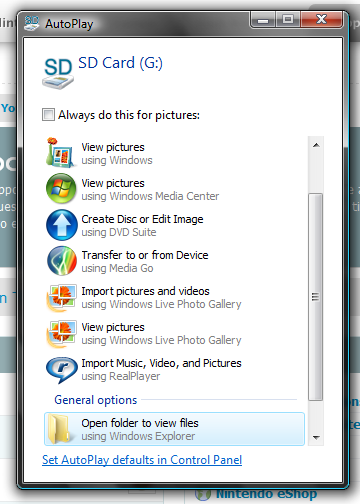This screenshot has height=504, width=360.
Task: Click the DVD Suite blue arrow icon
Action: click(x=62, y=225)
